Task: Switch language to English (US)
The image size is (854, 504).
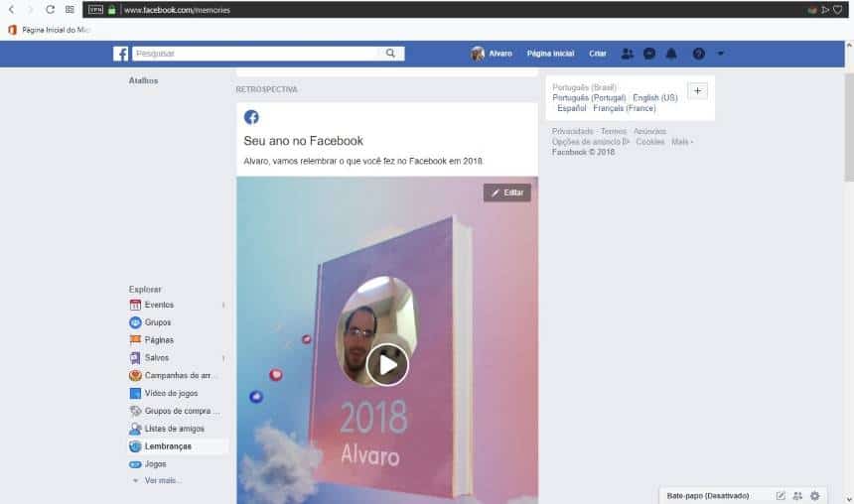Action: coord(655,98)
